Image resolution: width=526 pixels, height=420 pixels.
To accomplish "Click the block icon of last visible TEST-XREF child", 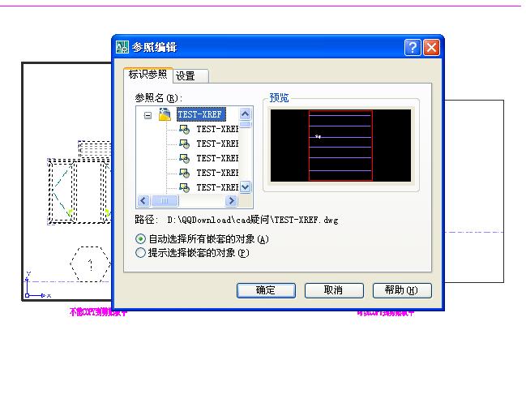I will click(184, 186).
